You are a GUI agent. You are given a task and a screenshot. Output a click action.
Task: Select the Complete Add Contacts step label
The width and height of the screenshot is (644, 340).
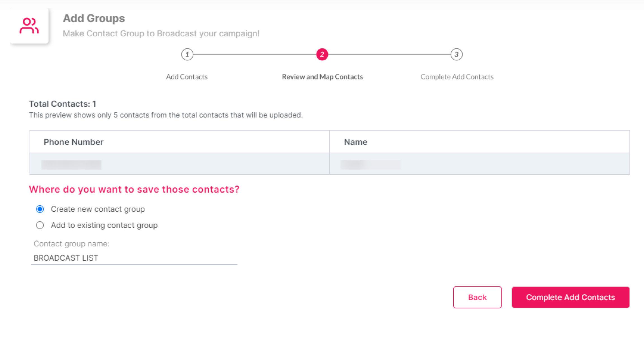[457, 77]
